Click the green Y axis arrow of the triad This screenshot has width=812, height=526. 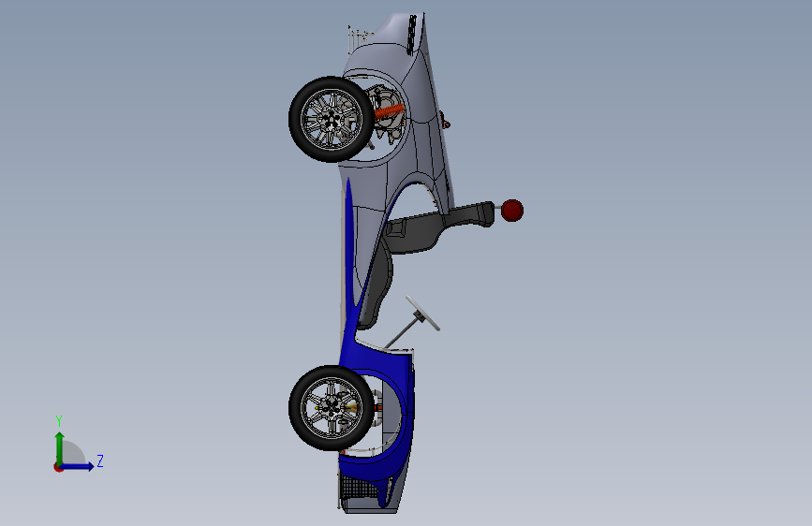click(x=60, y=447)
